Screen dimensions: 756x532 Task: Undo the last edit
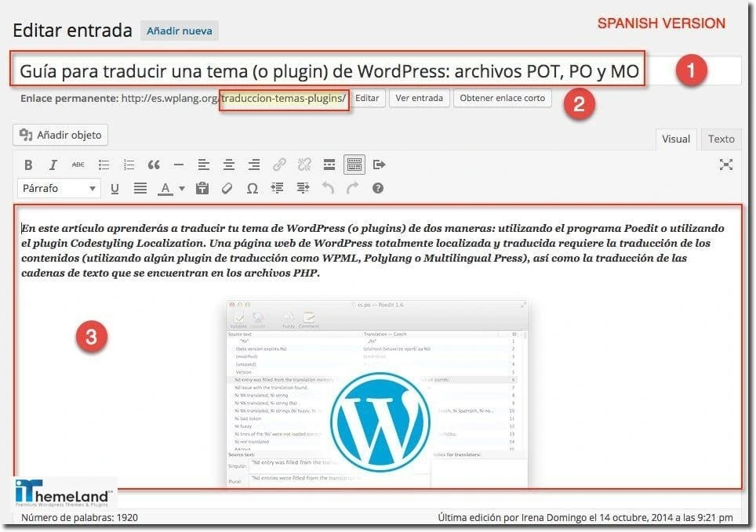click(x=328, y=188)
